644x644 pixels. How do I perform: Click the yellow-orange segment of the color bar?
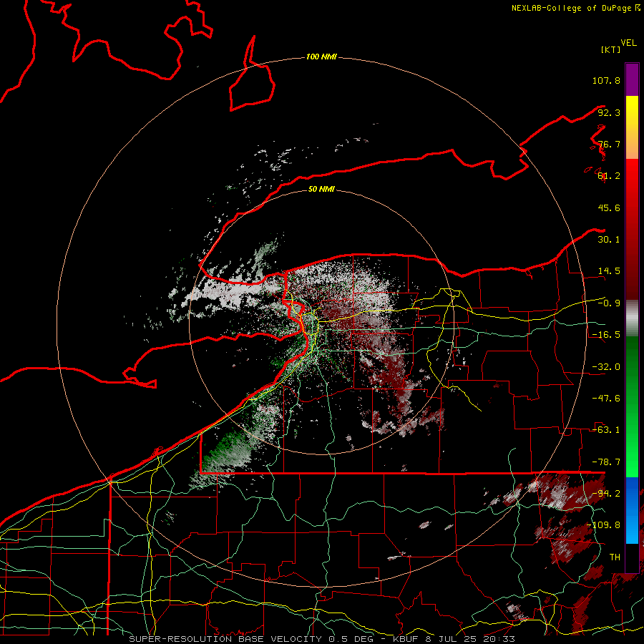(x=632, y=127)
